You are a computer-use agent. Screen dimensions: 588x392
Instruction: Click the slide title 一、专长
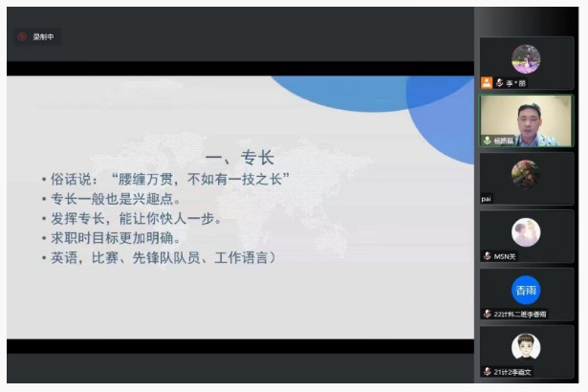click(240, 158)
